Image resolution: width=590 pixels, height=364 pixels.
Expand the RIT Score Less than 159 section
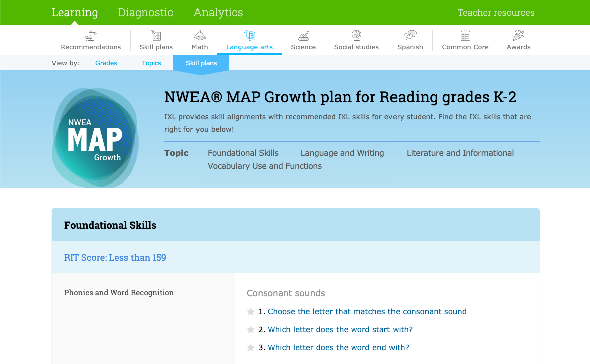(x=115, y=257)
